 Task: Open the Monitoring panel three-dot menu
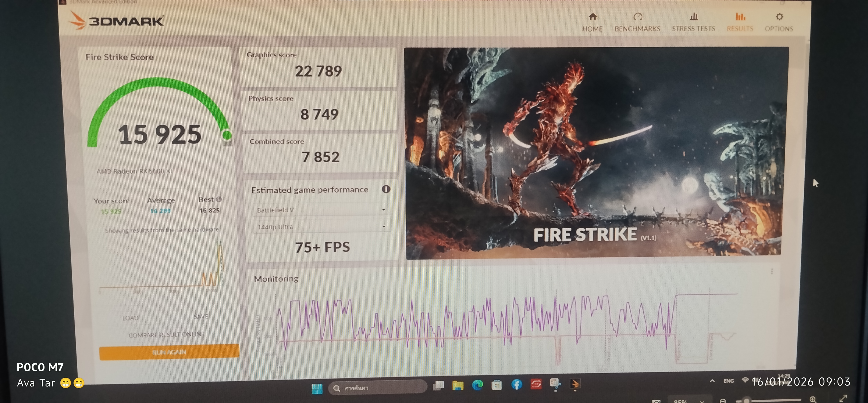tap(772, 271)
